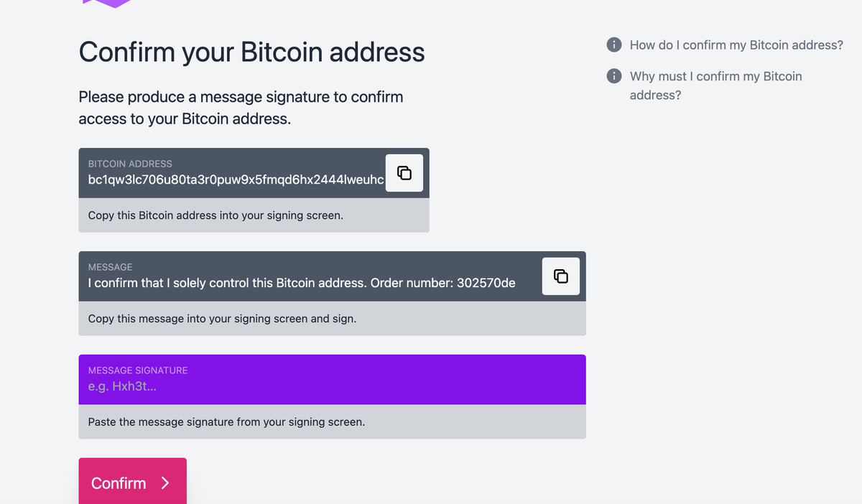Viewport: 862px width, 504px height.
Task: Click the "I confirm that I solely control" message text
Action: click(x=302, y=283)
